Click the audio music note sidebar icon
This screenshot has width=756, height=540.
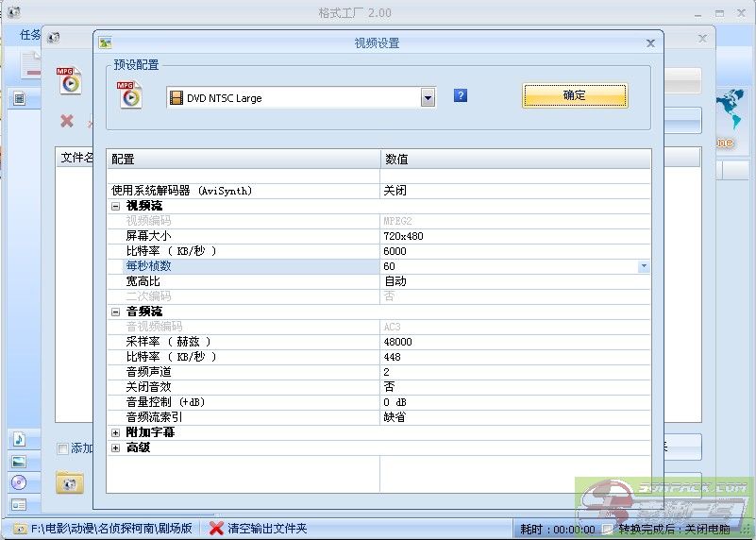click(x=19, y=440)
